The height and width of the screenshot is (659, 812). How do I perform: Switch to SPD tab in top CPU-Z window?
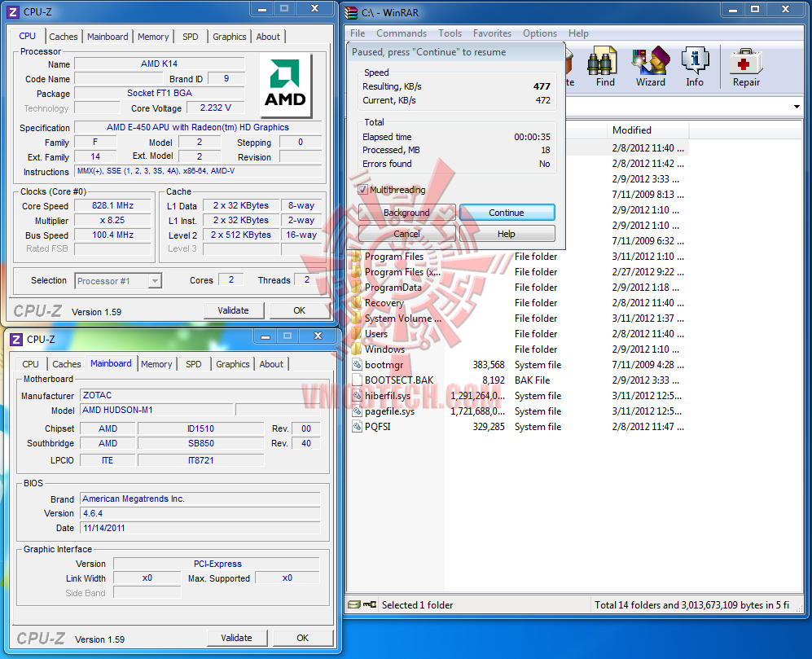tap(190, 37)
